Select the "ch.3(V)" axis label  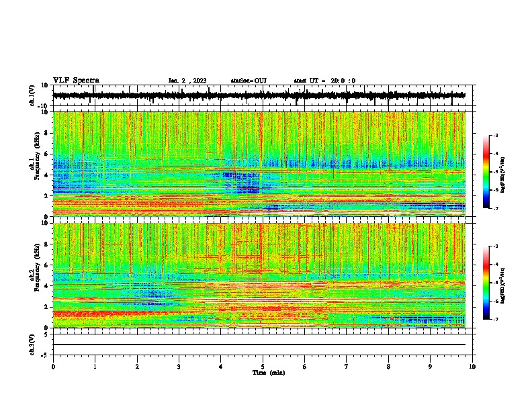tap(32, 345)
